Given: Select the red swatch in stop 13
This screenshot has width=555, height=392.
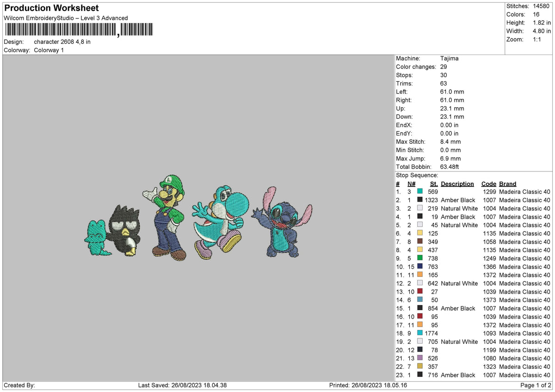Looking at the screenshot, I should (420, 292).
